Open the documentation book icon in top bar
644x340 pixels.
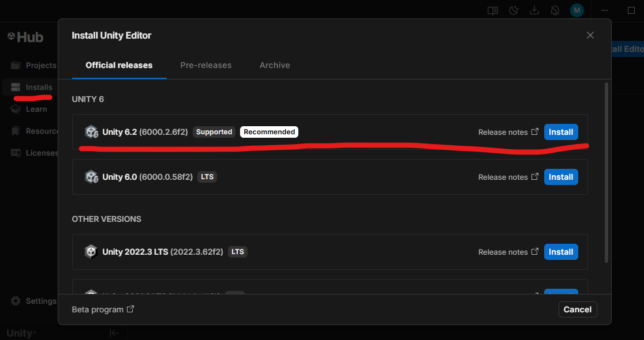tap(492, 10)
